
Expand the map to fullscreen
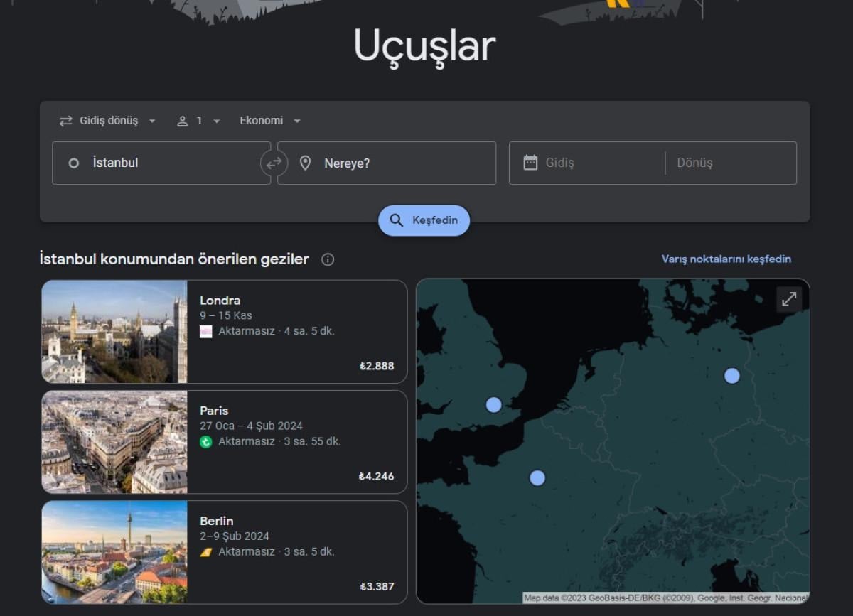(x=789, y=300)
